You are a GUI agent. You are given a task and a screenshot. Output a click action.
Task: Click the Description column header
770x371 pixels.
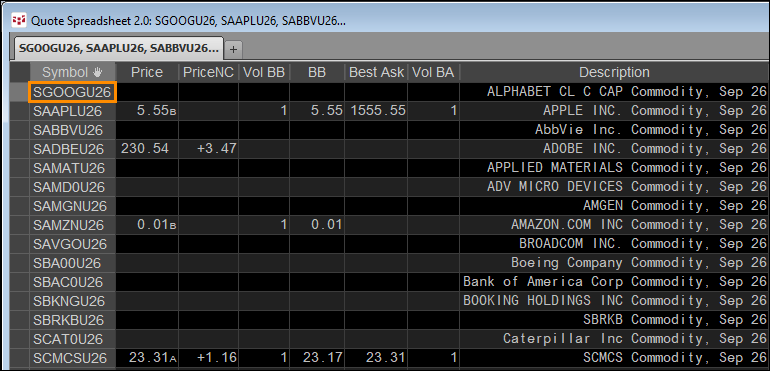[x=614, y=73]
